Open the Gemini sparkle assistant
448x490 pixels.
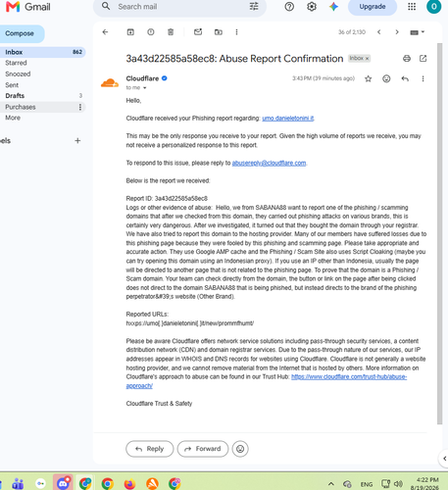click(x=333, y=7)
